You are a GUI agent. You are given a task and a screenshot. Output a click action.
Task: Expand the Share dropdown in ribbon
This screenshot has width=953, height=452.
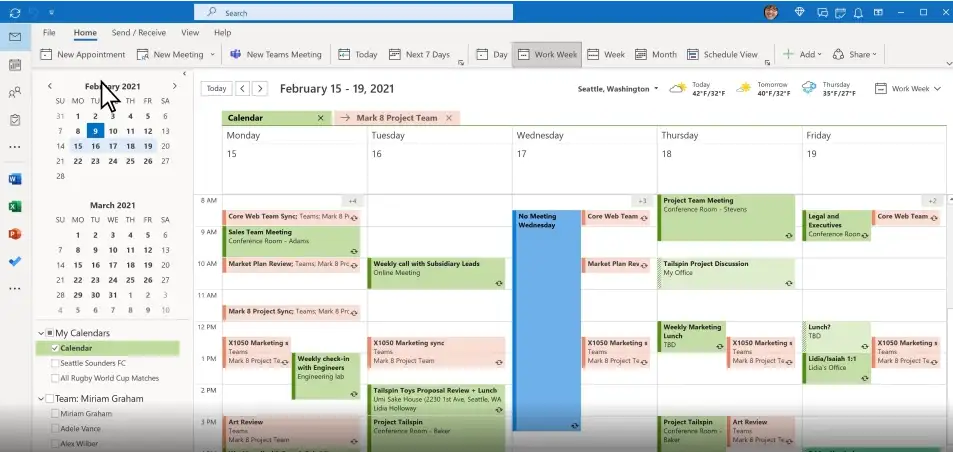click(861, 55)
